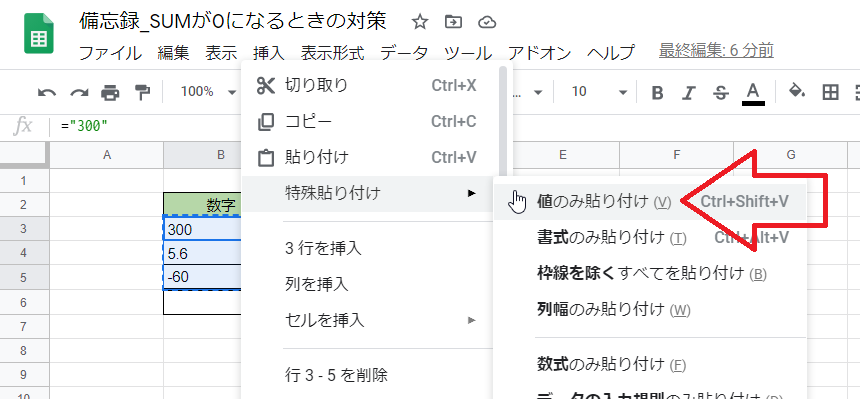Click cell containing -60
The width and height of the screenshot is (860, 399).
202,278
